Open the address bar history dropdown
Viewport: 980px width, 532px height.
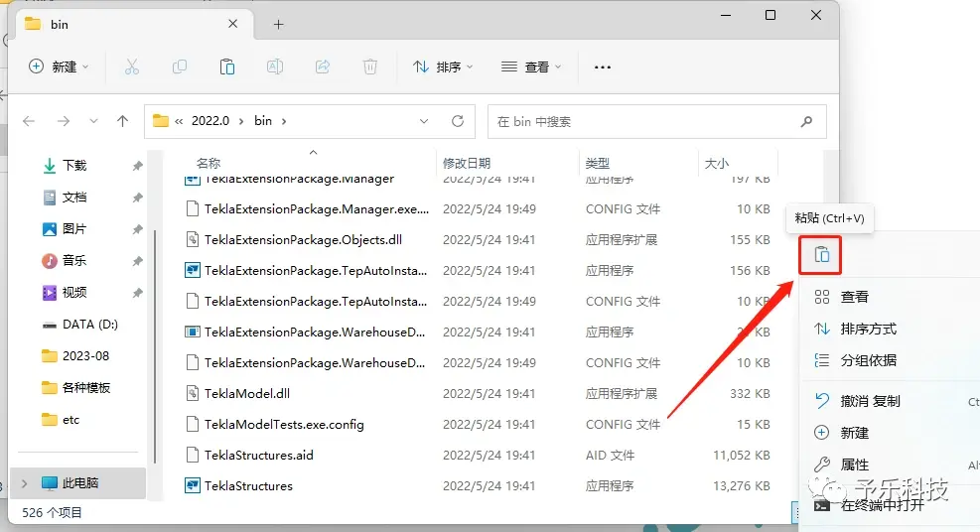click(x=424, y=121)
